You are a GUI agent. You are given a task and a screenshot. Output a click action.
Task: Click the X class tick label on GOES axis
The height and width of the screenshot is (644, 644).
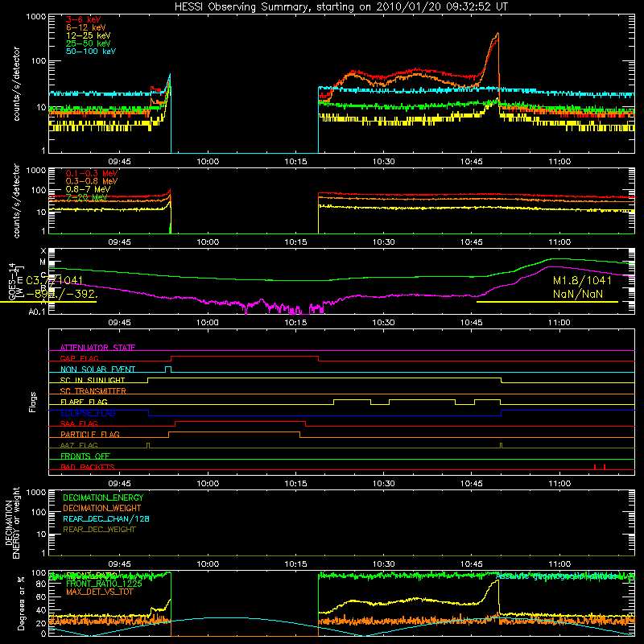click(x=43, y=251)
